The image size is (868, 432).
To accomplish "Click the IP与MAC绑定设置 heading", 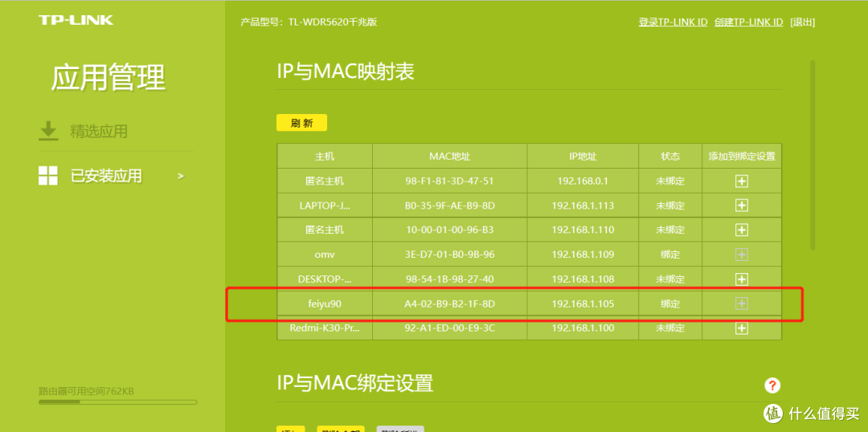I will 355,382.
